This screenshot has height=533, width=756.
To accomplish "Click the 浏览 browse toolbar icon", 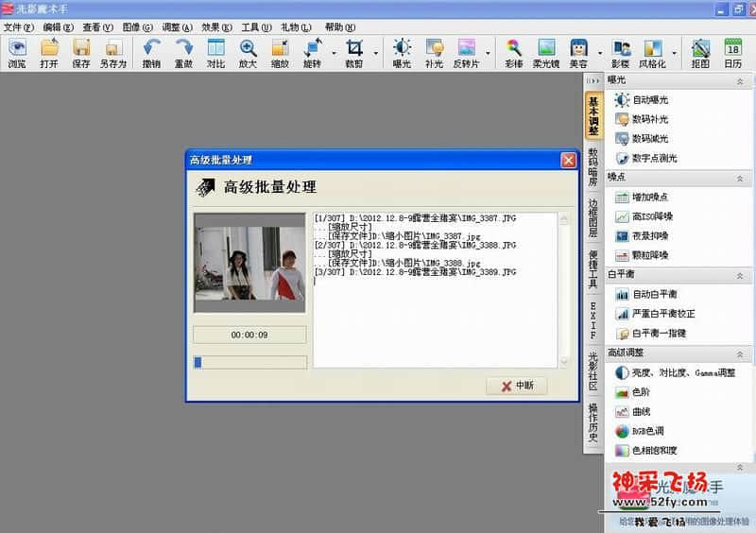I will [17, 53].
